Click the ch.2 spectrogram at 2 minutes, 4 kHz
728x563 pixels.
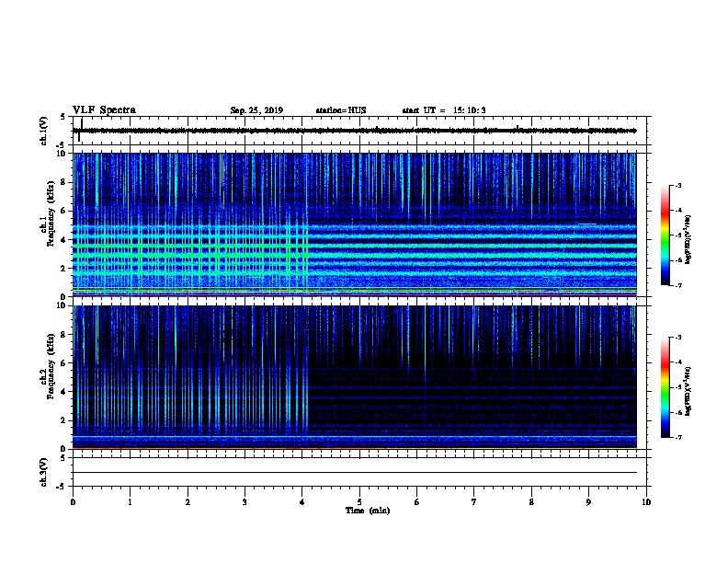click(x=188, y=392)
